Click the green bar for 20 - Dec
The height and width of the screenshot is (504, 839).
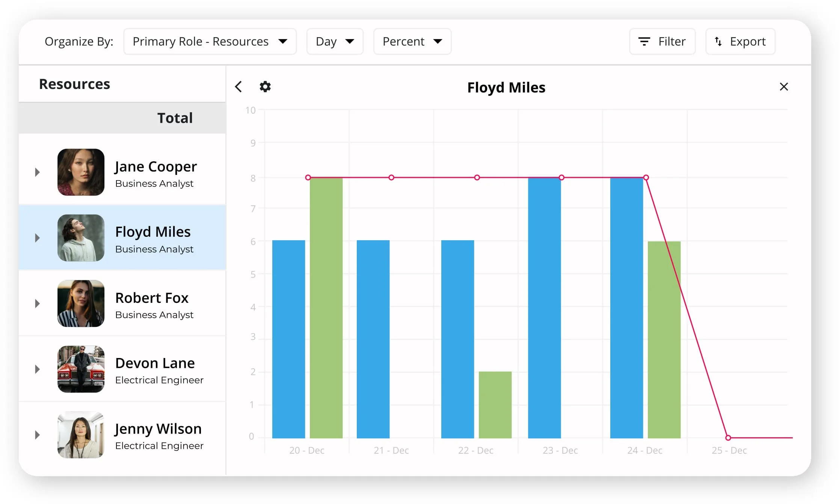point(326,308)
